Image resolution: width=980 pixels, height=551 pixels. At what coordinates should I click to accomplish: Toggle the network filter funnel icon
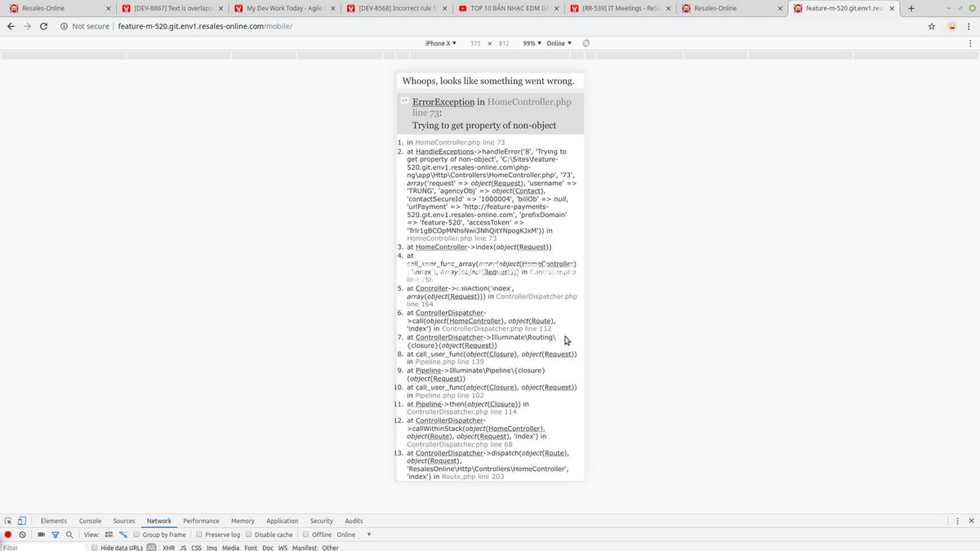56,535
